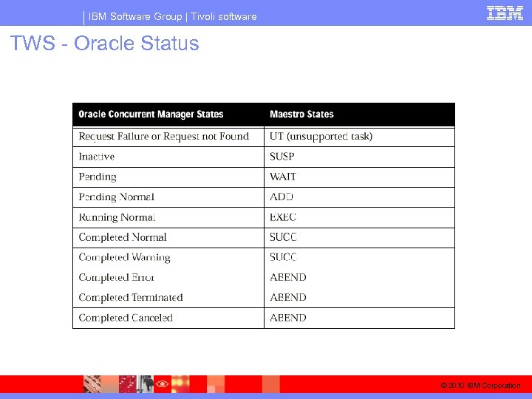Click the eye icon in footer strip
The height and width of the screenshot is (399, 532).
click(162, 384)
